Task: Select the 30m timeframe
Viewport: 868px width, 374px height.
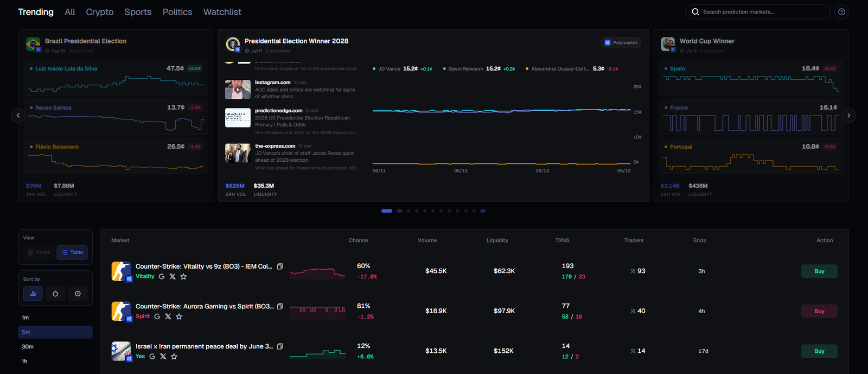Action: [x=55, y=347]
